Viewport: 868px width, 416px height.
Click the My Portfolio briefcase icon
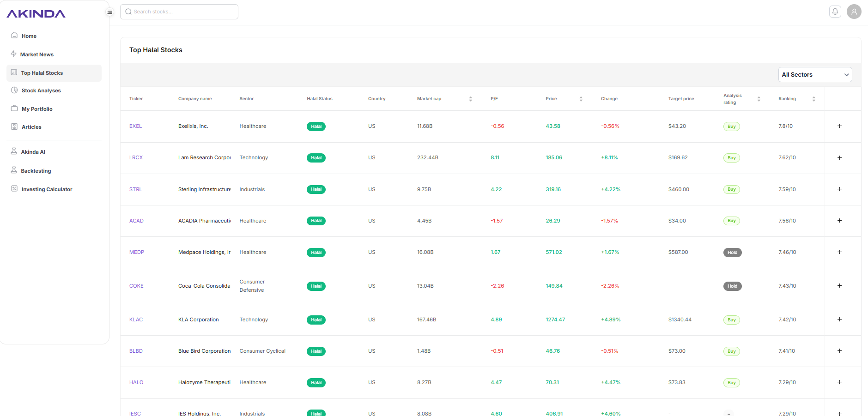(x=14, y=109)
